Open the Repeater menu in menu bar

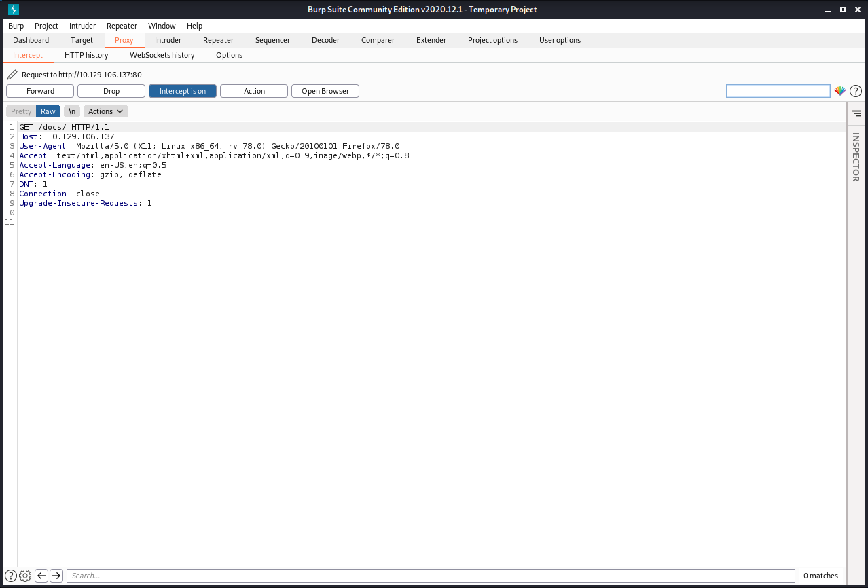pos(122,26)
